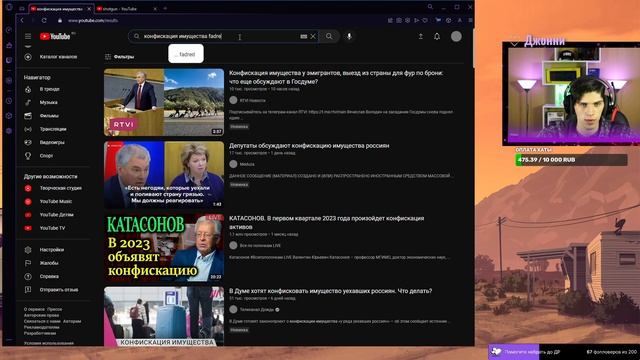Open Трансляции in the sidebar
The image size is (640, 360).
point(53,129)
